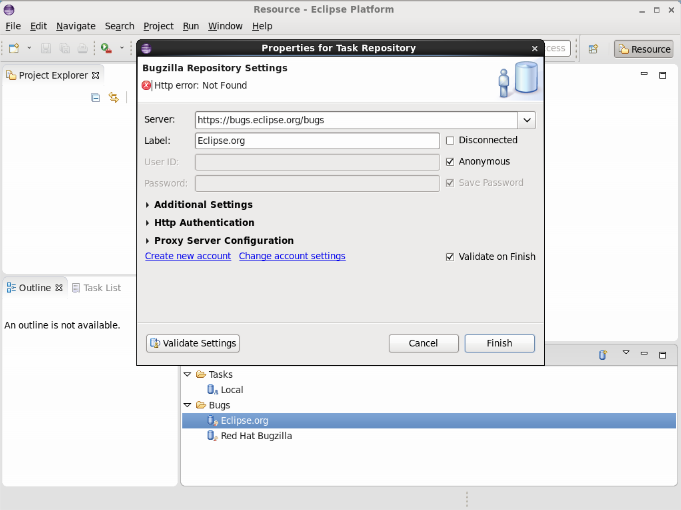Click the Print toolbar icon
The image size is (681, 510).
coord(83,48)
